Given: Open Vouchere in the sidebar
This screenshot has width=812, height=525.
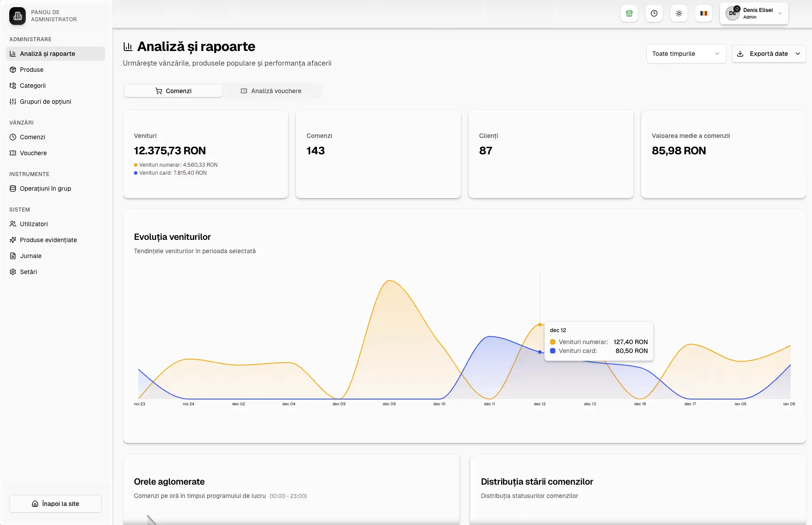Looking at the screenshot, I should pos(33,153).
